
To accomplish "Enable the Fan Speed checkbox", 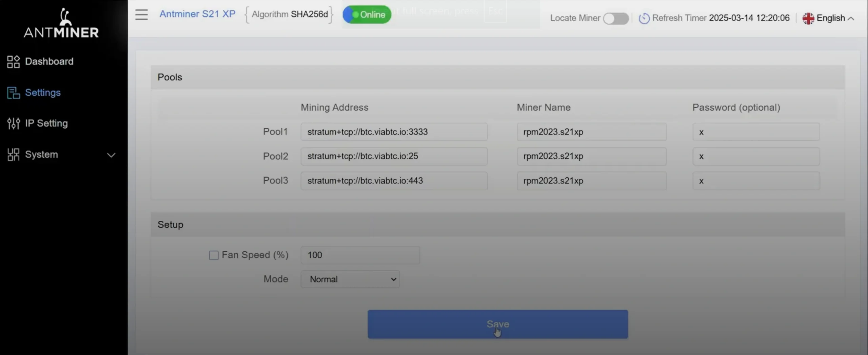I will pyautogui.click(x=214, y=255).
